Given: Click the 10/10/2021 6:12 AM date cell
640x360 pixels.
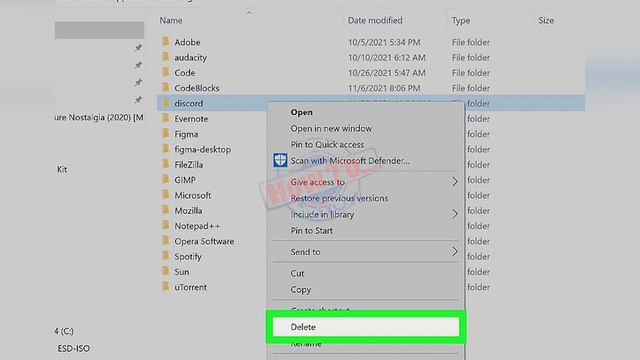Looking at the screenshot, I should point(387,58).
